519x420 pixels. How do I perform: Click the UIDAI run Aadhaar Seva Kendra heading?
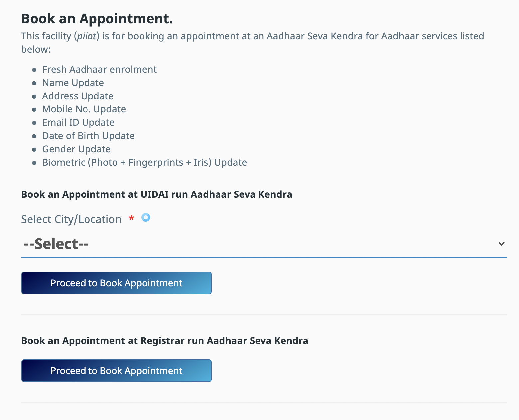pyautogui.click(x=156, y=194)
